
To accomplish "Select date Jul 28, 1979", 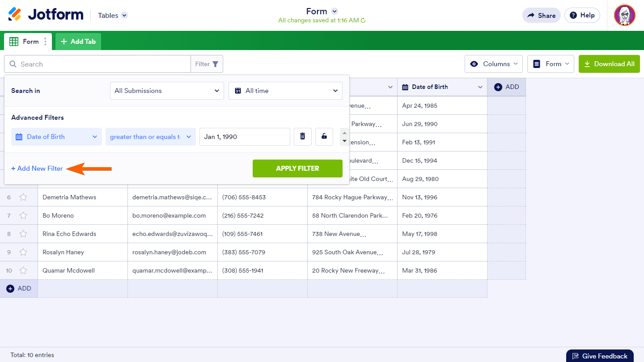I will (442, 252).
